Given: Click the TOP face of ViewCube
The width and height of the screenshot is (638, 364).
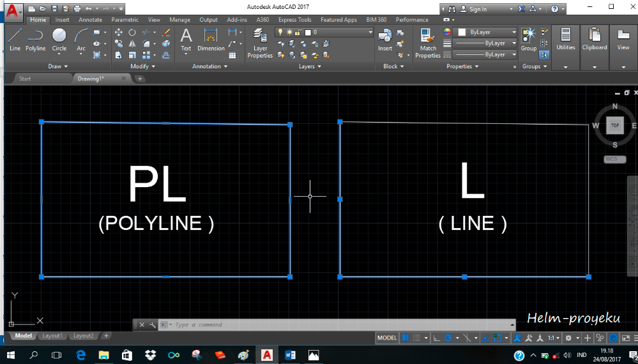Looking at the screenshot, I should [615, 125].
